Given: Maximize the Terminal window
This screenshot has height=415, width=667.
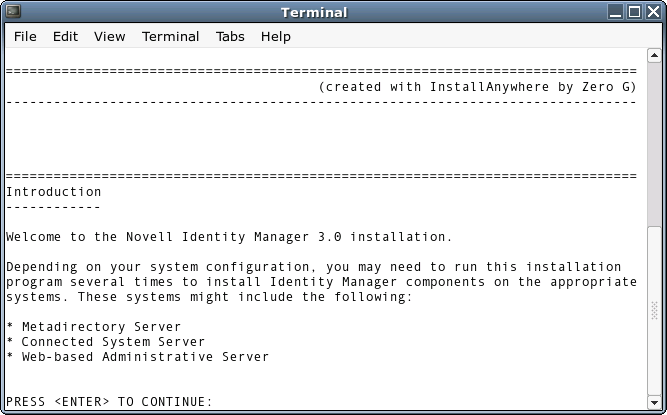Looking at the screenshot, I should point(635,12).
